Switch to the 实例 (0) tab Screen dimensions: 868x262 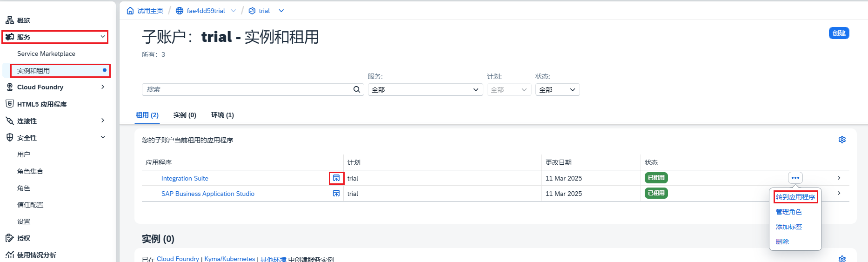point(185,115)
